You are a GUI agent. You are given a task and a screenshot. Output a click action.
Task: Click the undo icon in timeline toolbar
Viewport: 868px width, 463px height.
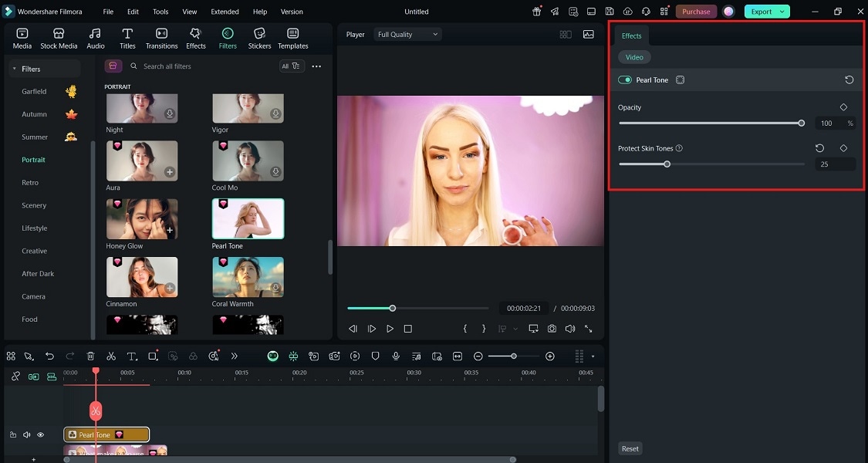(x=50, y=356)
